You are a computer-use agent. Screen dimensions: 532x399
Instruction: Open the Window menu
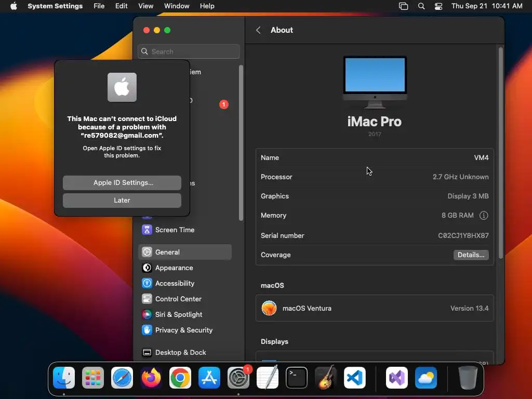click(177, 6)
